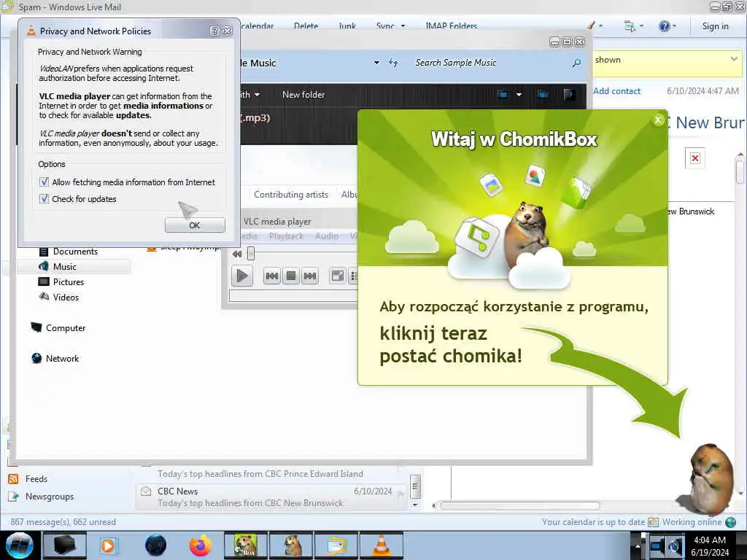Viewport: 747px width, 560px height.
Task: Open Firefox from the taskbar
Action: [x=200, y=545]
